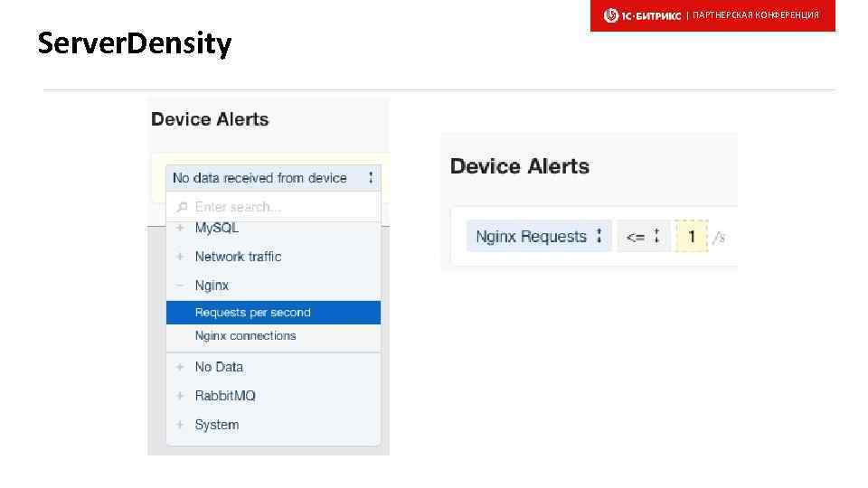Image resolution: width=868 pixels, height=488 pixels.
Task: Open the Nginx Requests metric dropdown
Action: coord(539,237)
